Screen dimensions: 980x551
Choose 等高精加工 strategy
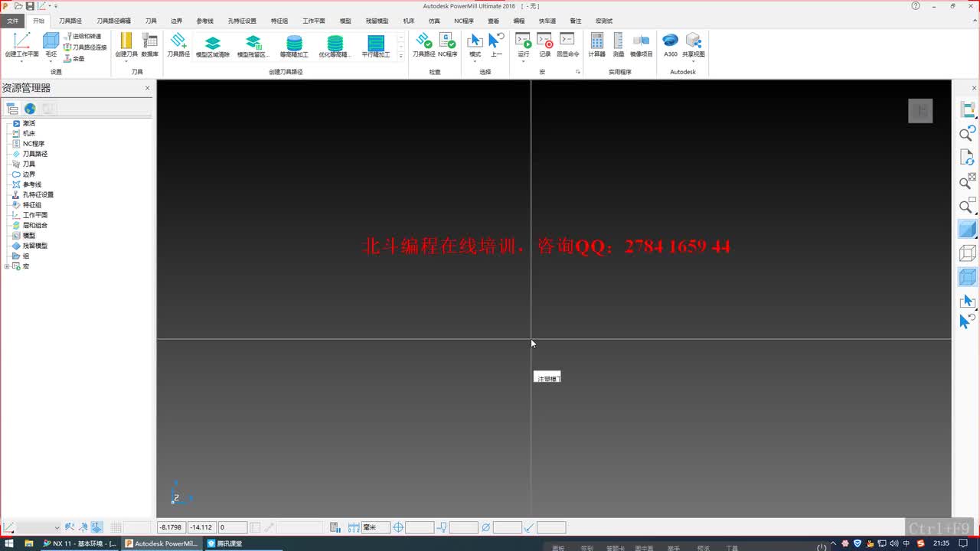tap(294, 45)
